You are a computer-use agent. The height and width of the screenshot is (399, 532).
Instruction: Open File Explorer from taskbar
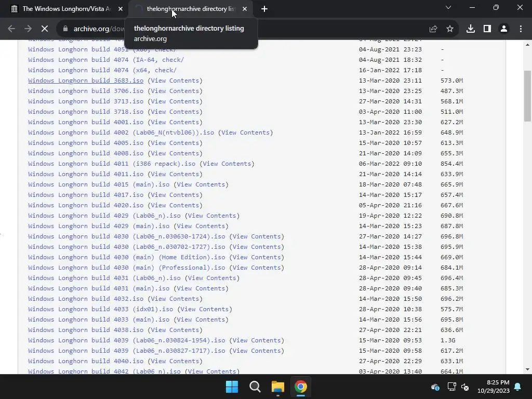pyautogui.click(x=277, y=387)
